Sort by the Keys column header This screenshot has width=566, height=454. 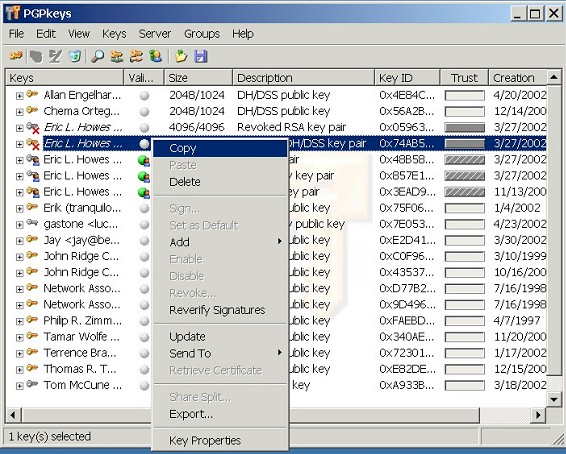click(x=65, y=78)
